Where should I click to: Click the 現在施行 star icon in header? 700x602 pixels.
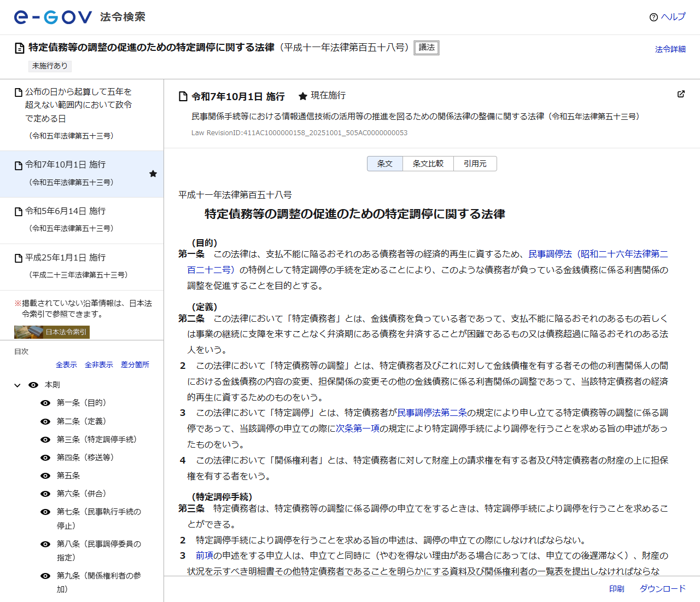(x=303, y=96)
